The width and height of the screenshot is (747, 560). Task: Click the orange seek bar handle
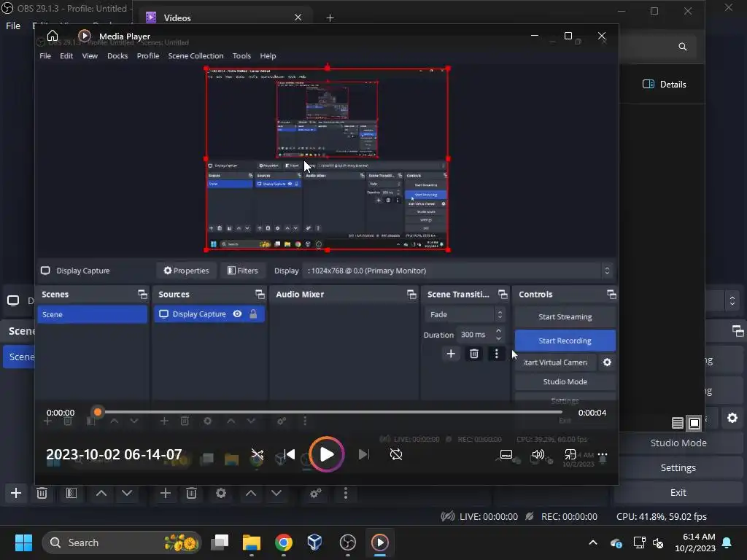(98, 412)
